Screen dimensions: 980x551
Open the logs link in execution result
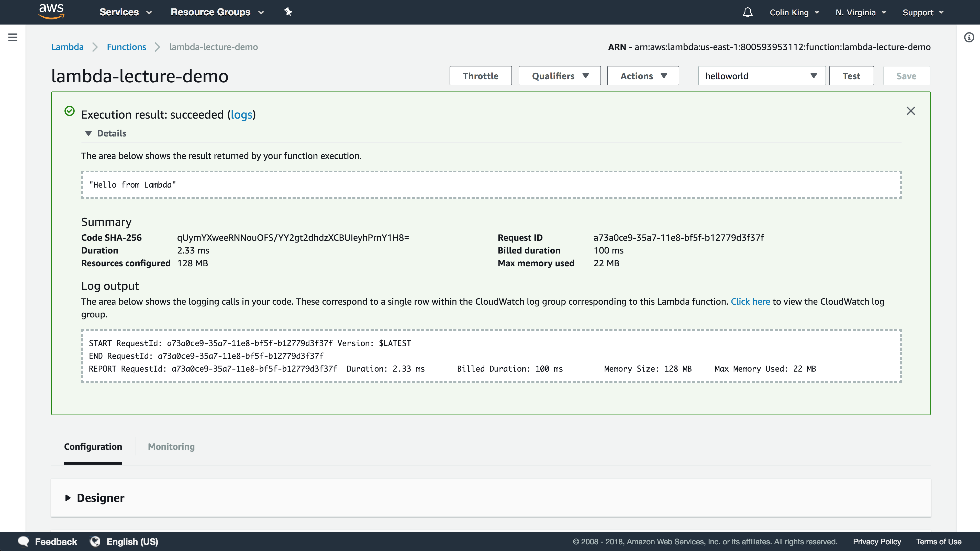point(242,115)
